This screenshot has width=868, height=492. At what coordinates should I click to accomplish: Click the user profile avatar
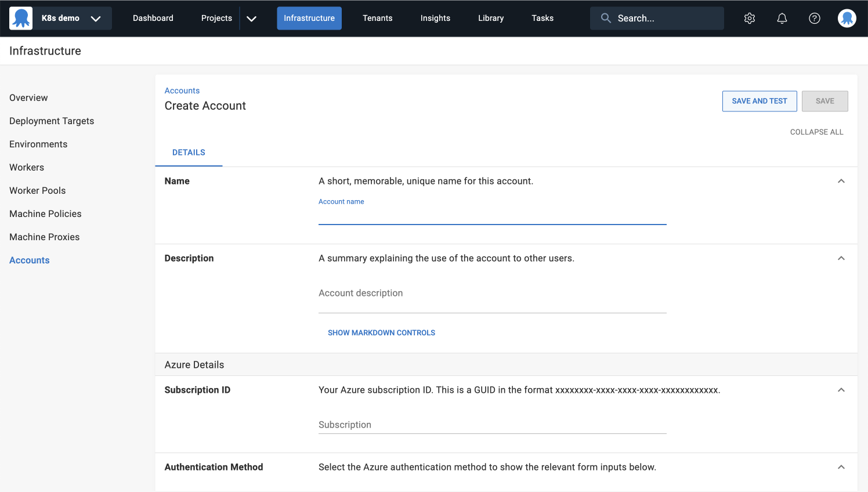click(x=847, y=18)
